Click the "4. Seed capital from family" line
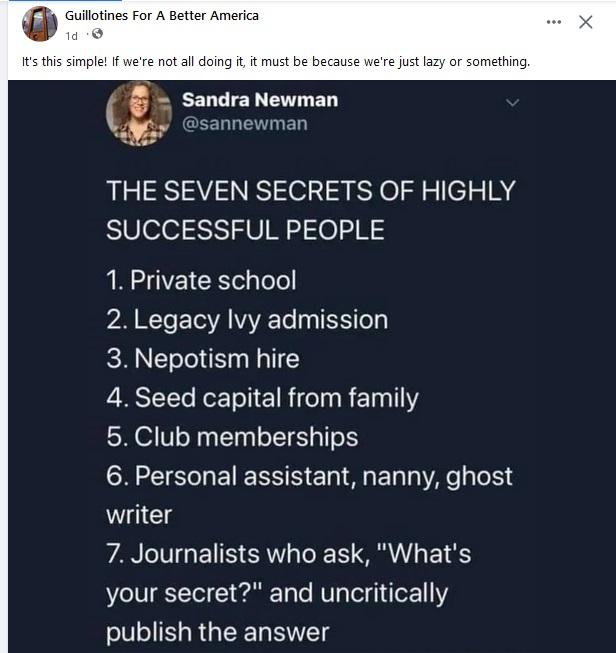Image resolution: width=616 pixels, height=653 pixels. pyautogui.click(x=262, y=398)
